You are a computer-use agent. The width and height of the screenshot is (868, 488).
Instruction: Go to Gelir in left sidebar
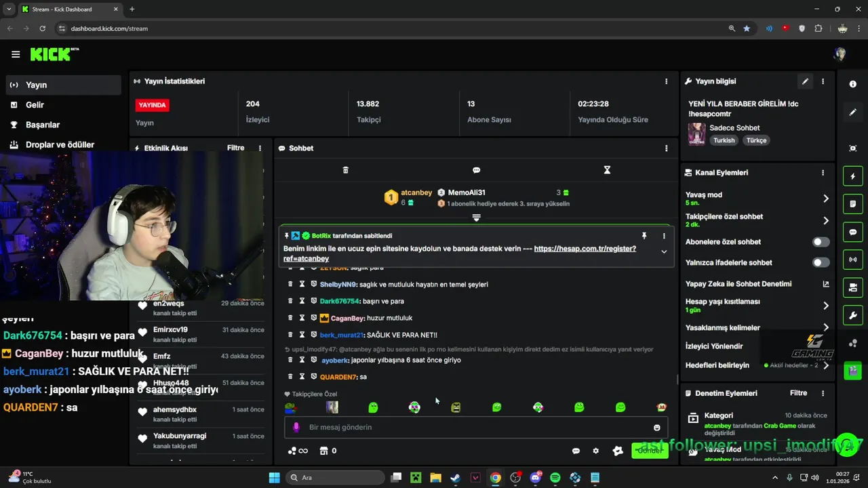(64, 105)
